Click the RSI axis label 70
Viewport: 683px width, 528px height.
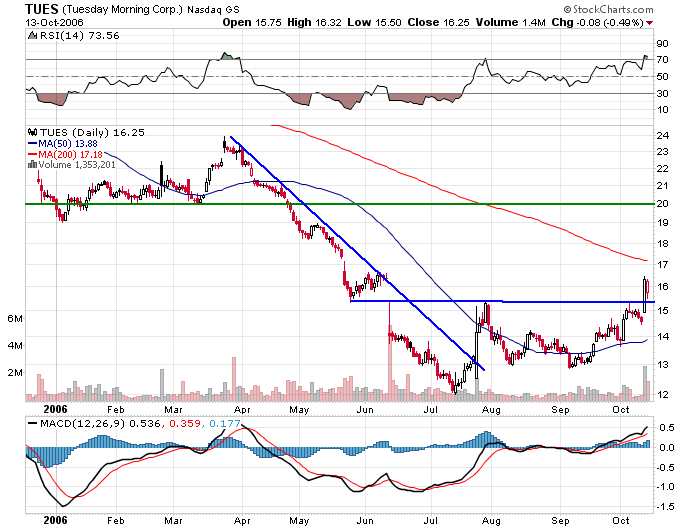[x=662, y=60]
